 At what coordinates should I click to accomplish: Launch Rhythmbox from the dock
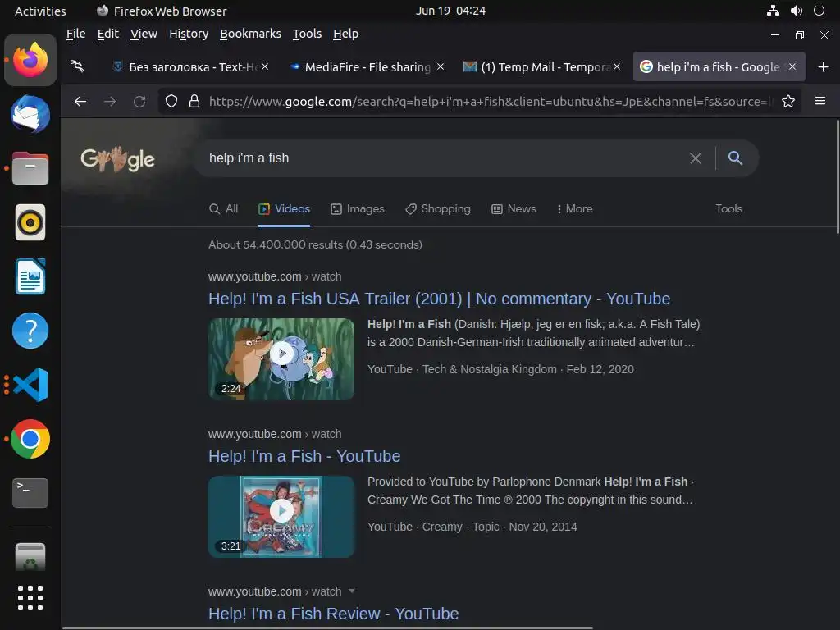[30, 222]
